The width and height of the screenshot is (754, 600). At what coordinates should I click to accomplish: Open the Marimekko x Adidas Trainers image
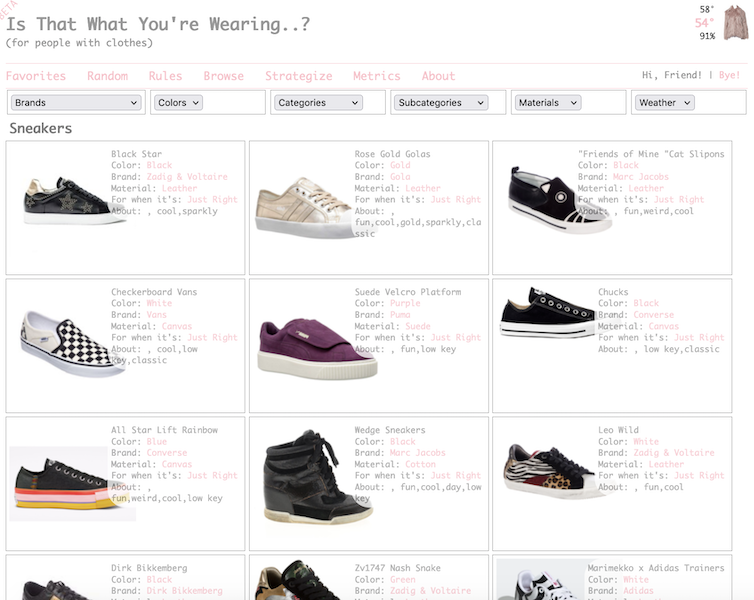pyautogui.click(x=542, y=579)
